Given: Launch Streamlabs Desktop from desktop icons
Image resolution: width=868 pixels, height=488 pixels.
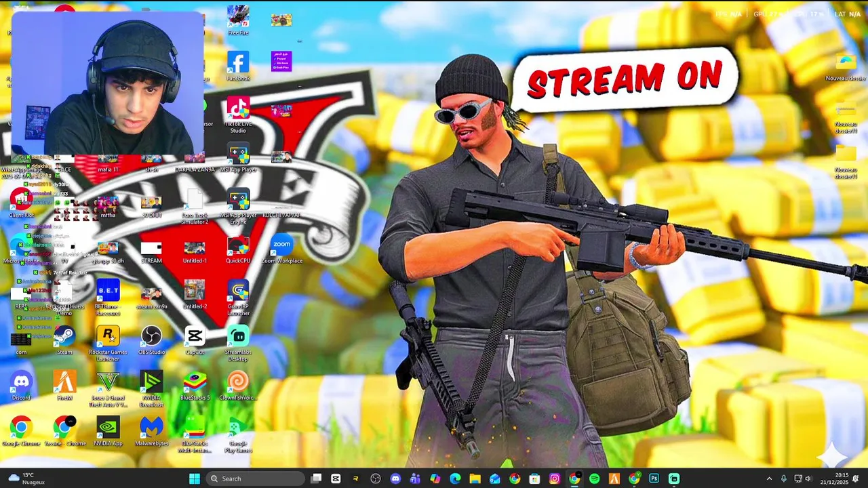Looking at the screenshot, I should [x=238, y=344].
